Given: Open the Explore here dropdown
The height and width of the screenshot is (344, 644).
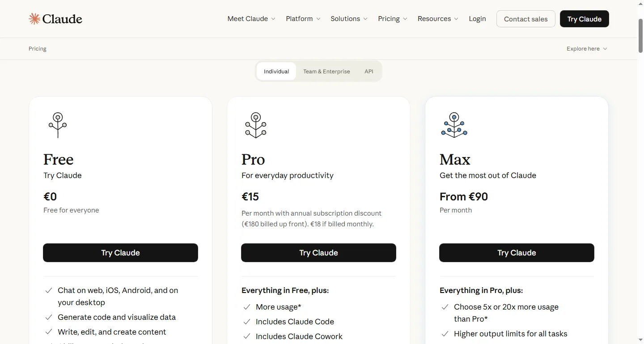Looking at the screenshot, I should pos(587,49).
